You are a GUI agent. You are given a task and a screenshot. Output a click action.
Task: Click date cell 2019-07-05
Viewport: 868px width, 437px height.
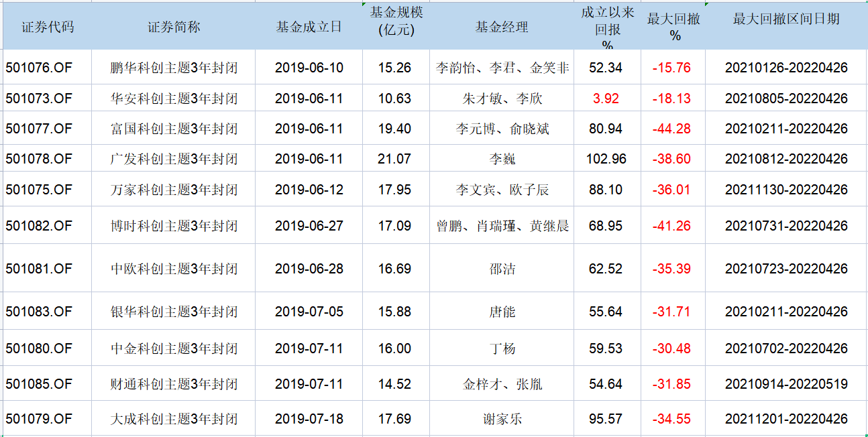[309, 312]
